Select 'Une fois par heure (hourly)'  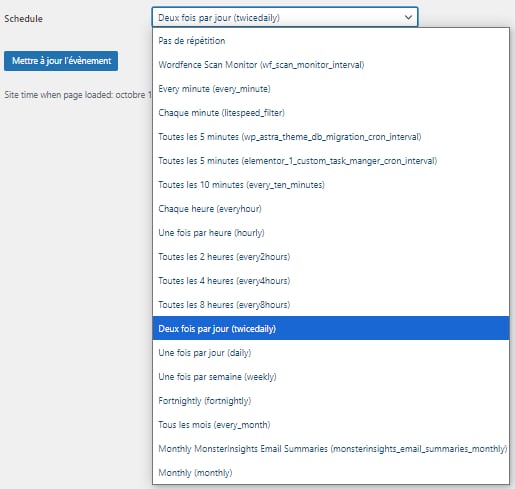(x=331, y=233)
